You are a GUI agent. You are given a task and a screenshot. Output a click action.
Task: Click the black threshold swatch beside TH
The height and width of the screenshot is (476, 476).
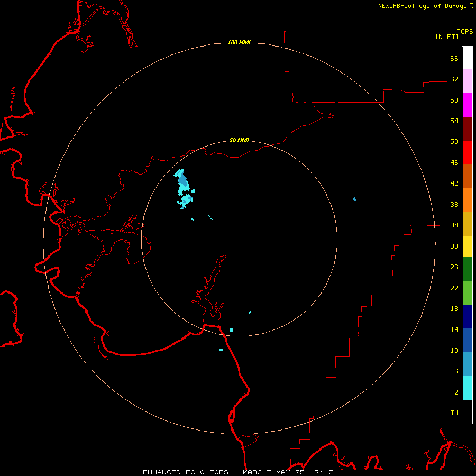pos(467,411)
